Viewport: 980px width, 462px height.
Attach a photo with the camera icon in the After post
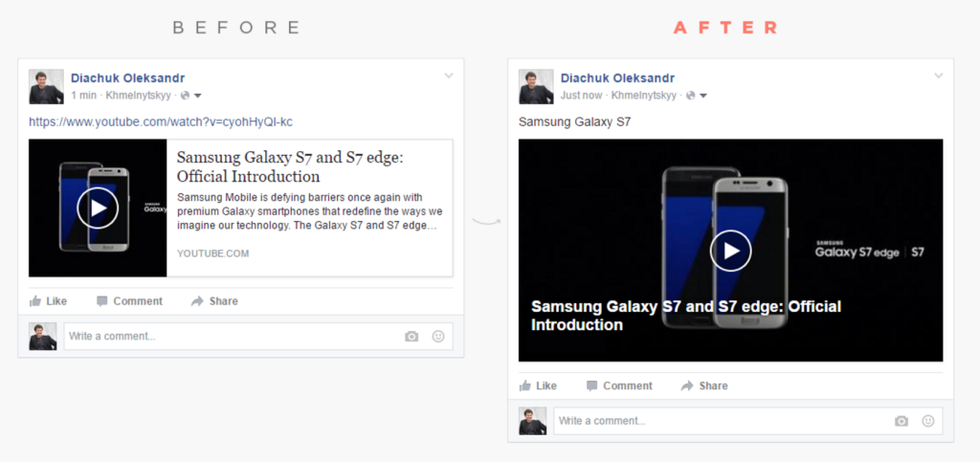902,422
